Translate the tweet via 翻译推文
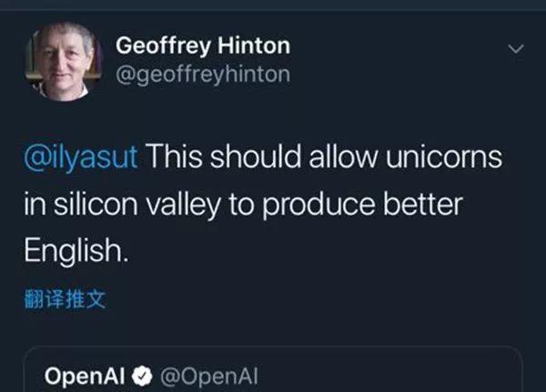This screenshot has height=392, width=546. pos(65,299)
